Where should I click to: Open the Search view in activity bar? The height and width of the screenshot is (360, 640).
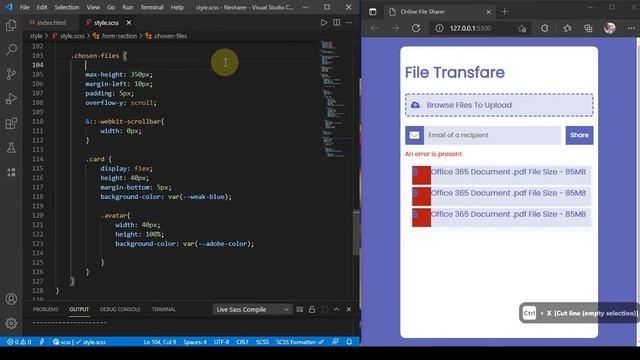tap(11, 50)
